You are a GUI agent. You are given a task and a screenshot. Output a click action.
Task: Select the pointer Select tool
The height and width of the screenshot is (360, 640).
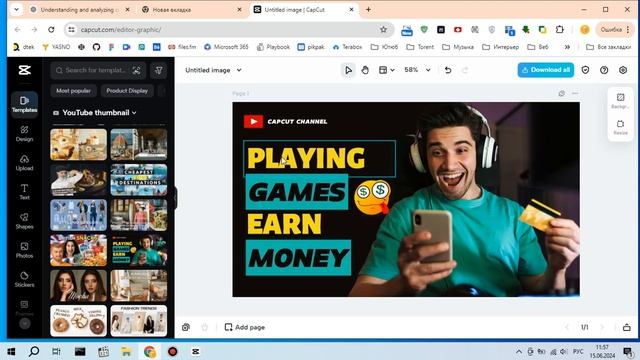(x=348, y=70)
